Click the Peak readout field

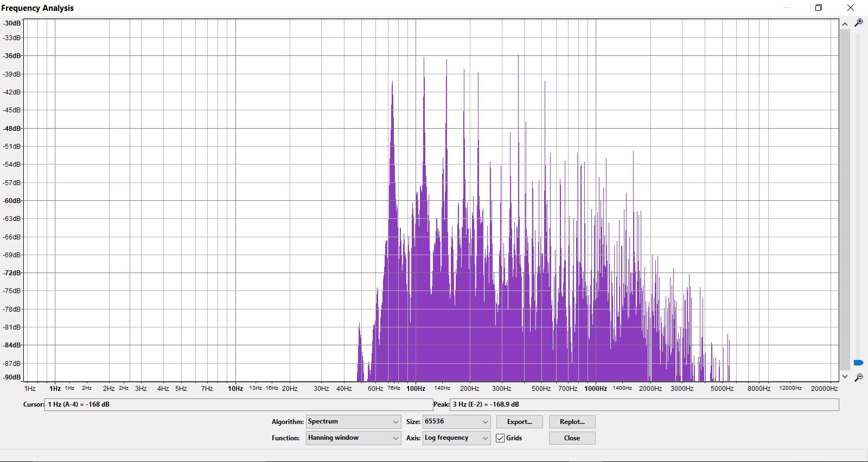click(x=644, y=404)
